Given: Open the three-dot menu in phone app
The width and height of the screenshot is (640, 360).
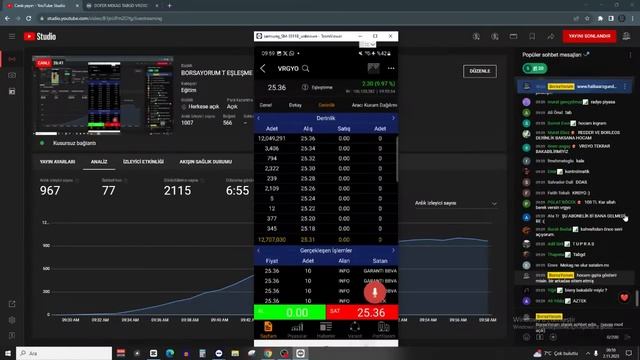Looking at the screenshot, I should pos(391,68).
